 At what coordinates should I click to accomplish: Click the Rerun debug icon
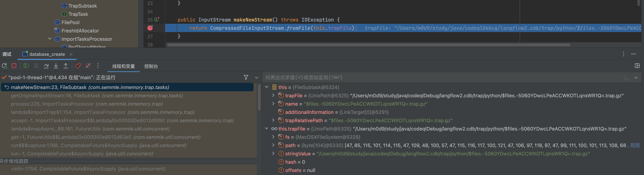(5, 66)
